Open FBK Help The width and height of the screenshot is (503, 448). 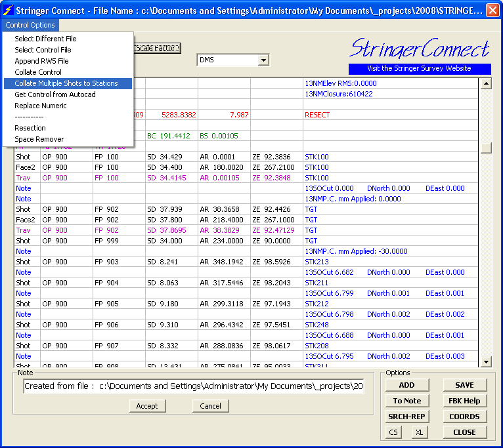click(464, 401)
